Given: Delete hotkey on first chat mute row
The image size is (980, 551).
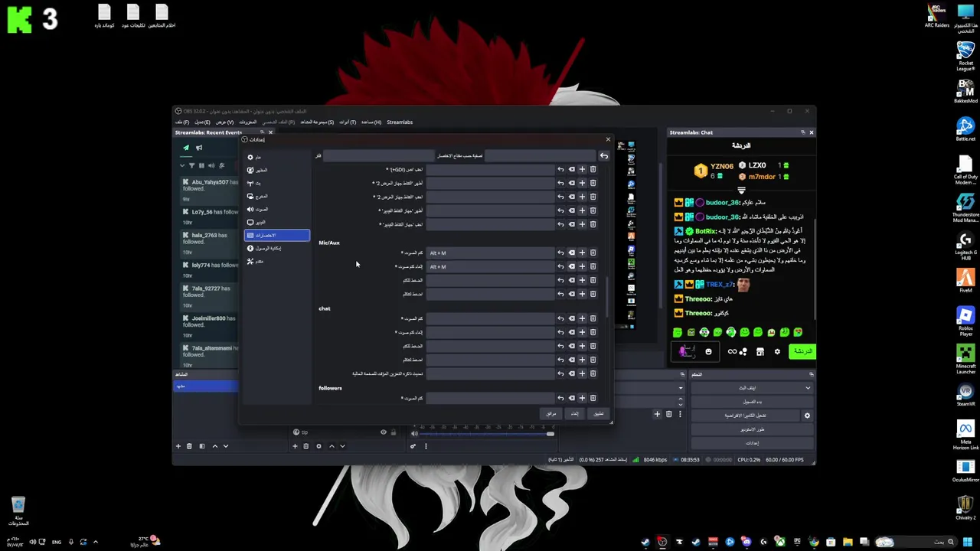Looking at the screenshot, I should coord(593,318).
